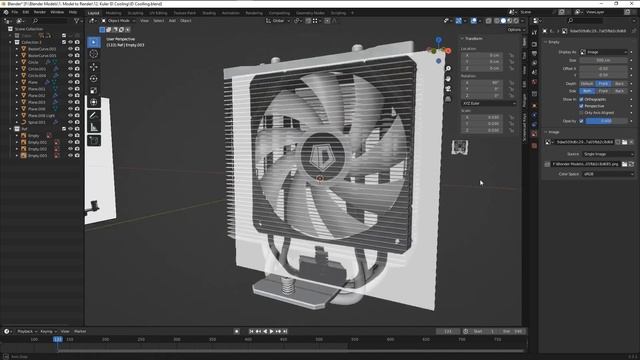Select the Move tool
The height and width of the screenshot is (360, 640).
coord(94,67)
